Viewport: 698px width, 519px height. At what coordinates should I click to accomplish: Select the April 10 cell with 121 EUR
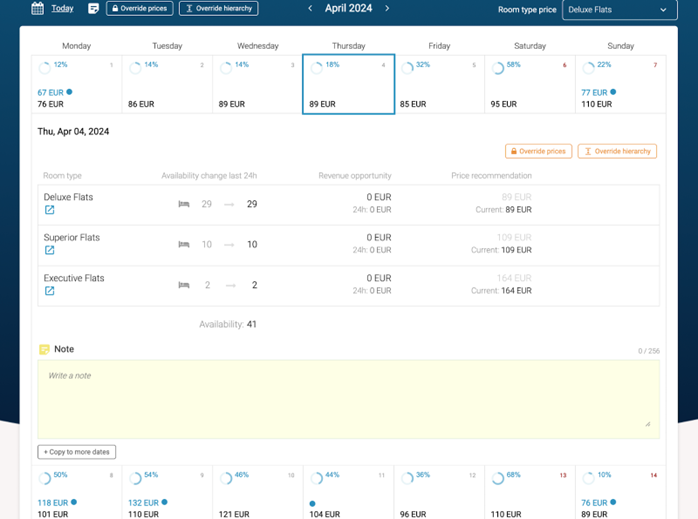258,493
